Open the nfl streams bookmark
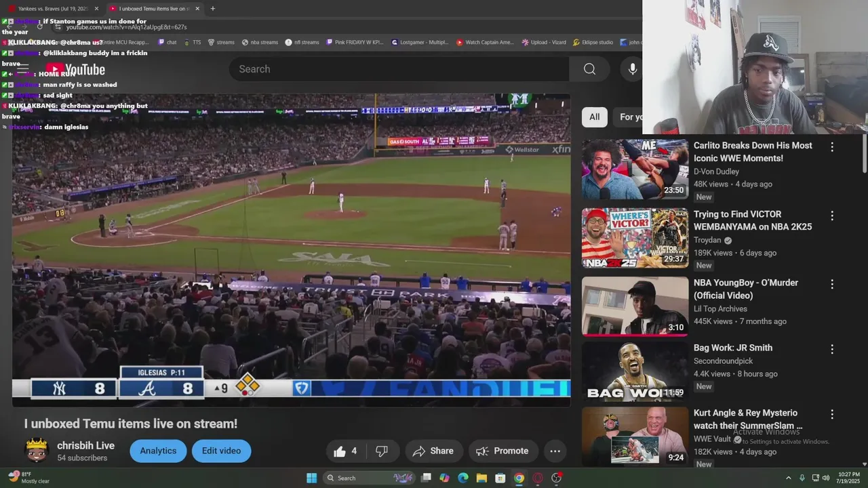 click(x=302, y=42)
